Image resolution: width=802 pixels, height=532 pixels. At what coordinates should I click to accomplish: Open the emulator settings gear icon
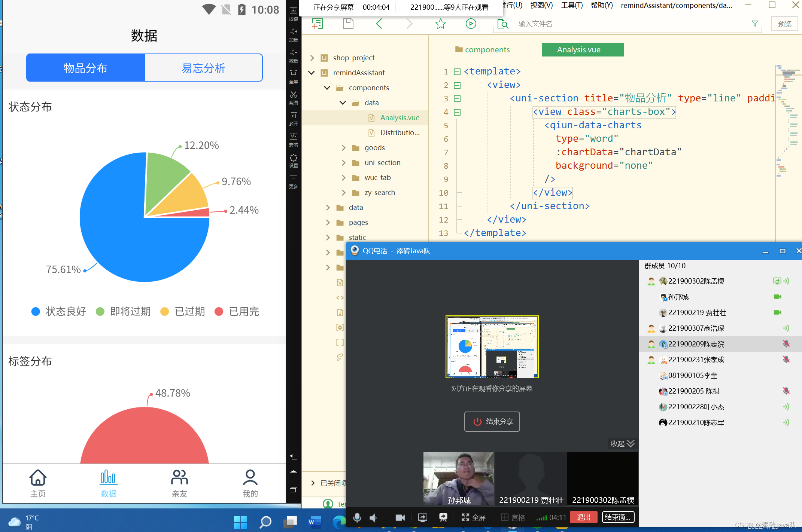click(x=294, y=158)
